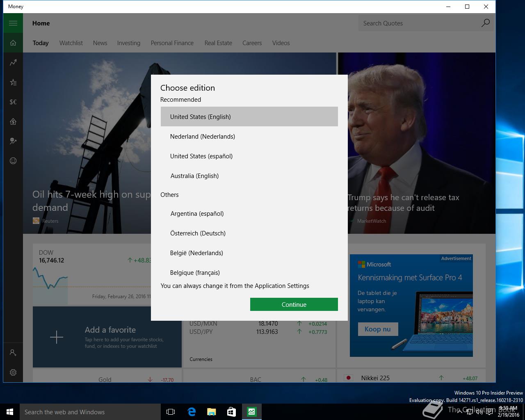Click the smiley feedback icon

click(x=13, y=161)
